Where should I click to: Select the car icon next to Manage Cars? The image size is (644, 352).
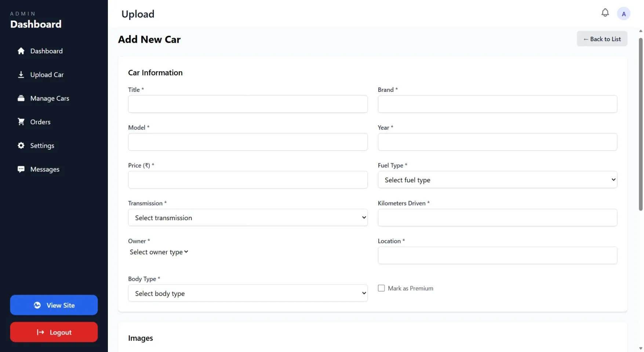[x=21, y=98]
